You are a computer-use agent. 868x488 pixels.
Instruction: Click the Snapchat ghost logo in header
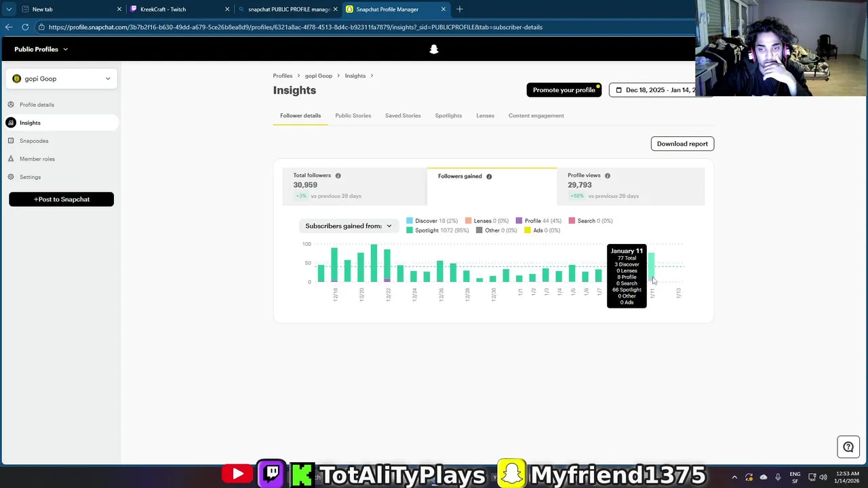pyautogui.click(x=434, y=49)
